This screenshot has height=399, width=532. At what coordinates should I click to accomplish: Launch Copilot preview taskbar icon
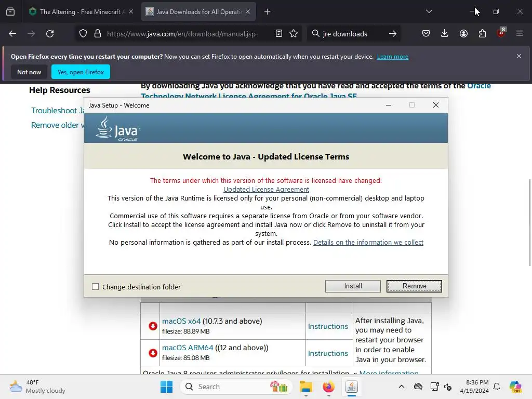(x=515, y=387)
